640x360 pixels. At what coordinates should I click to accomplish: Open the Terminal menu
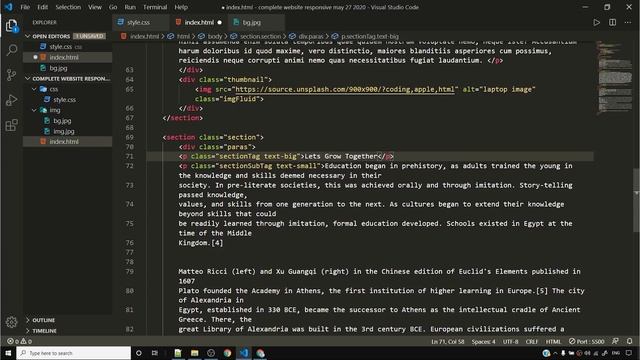[155, 7]
